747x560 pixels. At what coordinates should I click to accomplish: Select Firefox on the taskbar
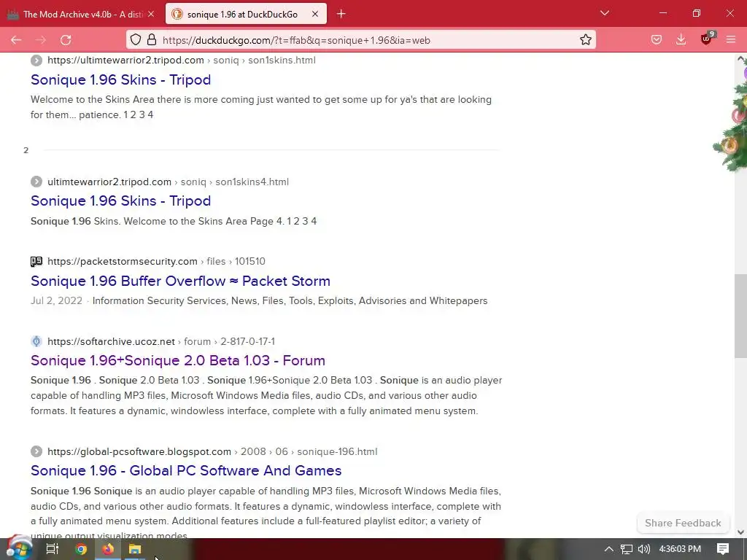point(108,549)
